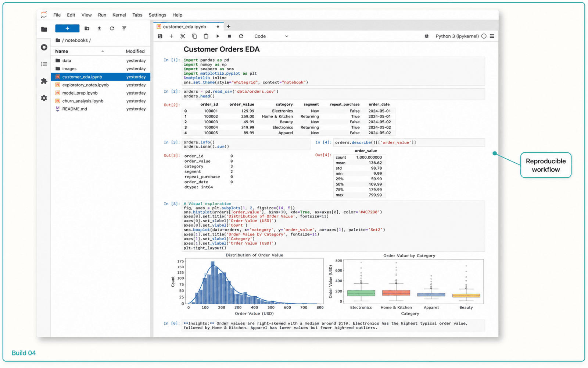The height and width of the screenshot is (368, 588).
Task: Open the settings gear icon in left sidebar
Action: [44, 98]
